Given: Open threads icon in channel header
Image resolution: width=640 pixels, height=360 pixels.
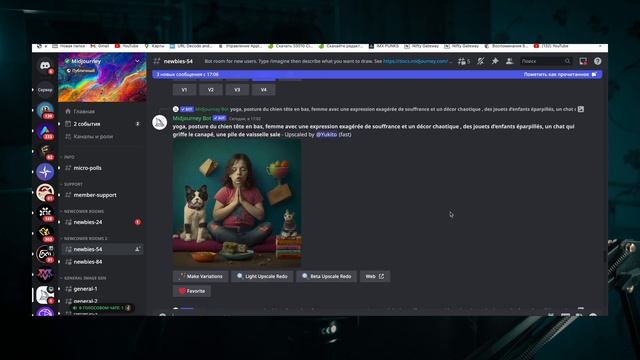Looking at the screenshot, I should 463,61.
